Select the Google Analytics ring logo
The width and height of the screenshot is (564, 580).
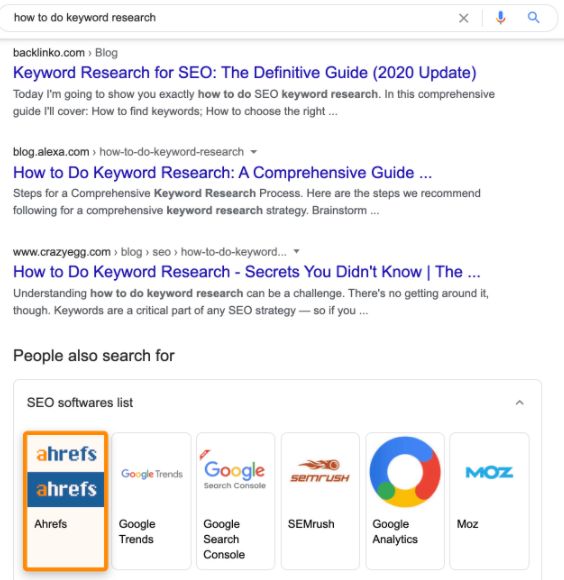pos(405,472)
